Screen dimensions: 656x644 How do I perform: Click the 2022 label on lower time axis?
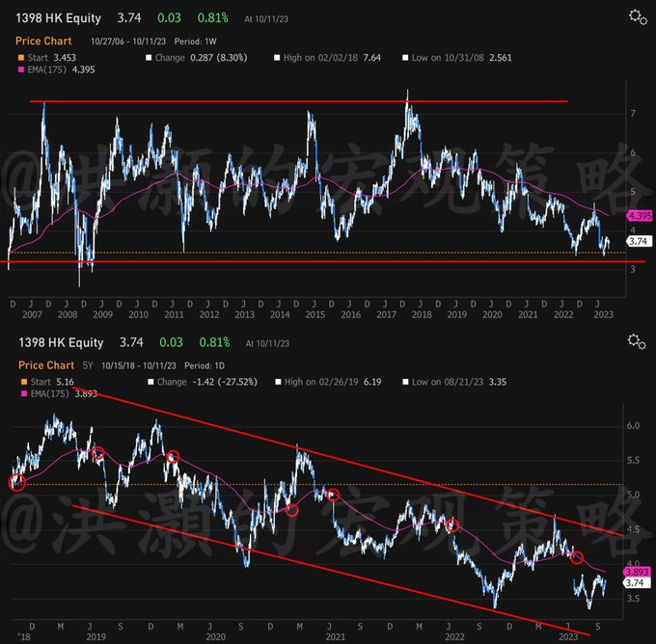[x=454, y=637]
